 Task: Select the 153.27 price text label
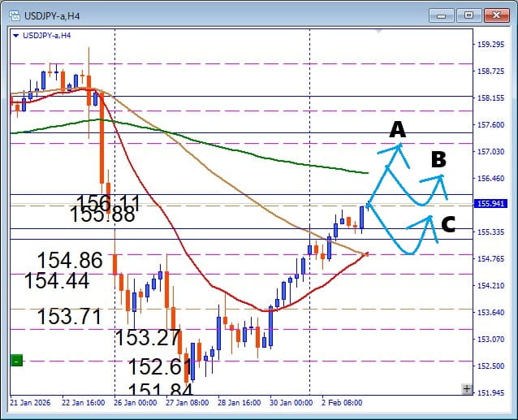click(x=148, y=337)
